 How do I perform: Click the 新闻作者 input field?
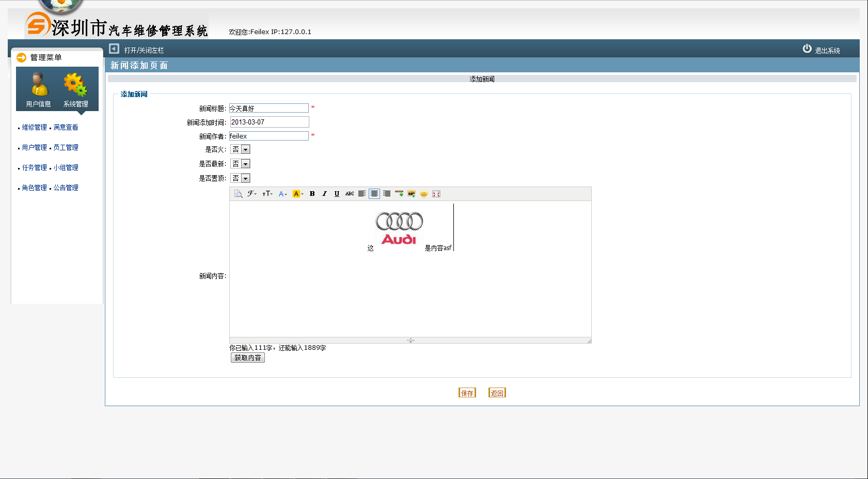coord(269,136)
